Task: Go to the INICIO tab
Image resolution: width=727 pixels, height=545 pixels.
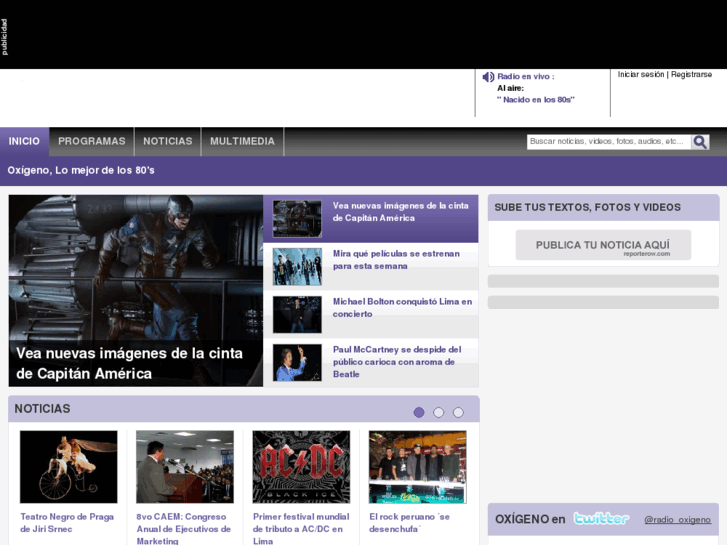Action: click(24, 141)
